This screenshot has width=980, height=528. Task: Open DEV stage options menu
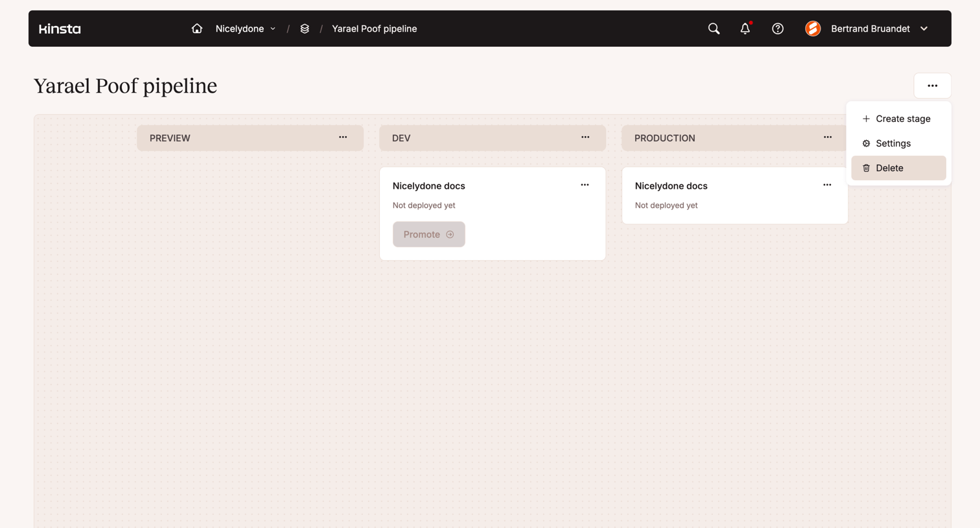coord(585,138)
